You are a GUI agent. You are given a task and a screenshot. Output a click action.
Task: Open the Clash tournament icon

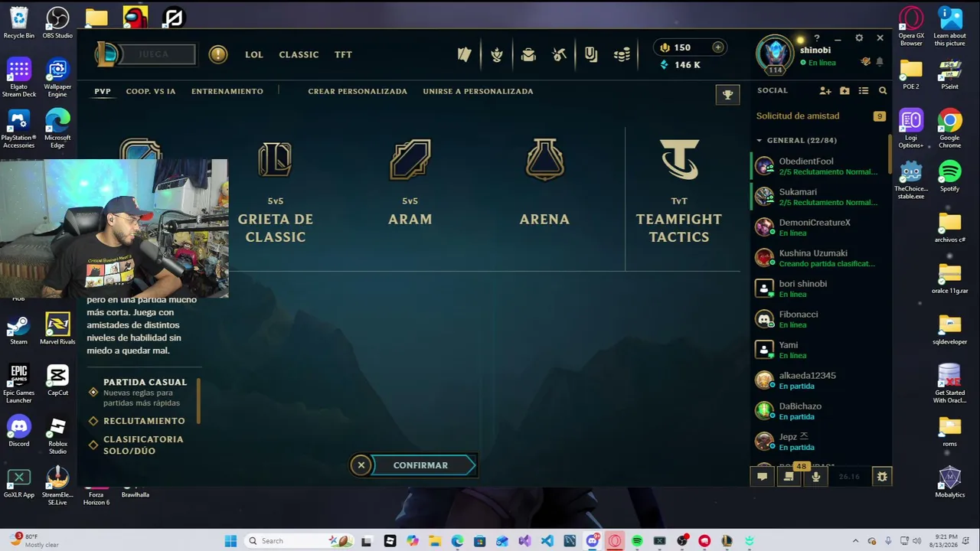point(497,54)
